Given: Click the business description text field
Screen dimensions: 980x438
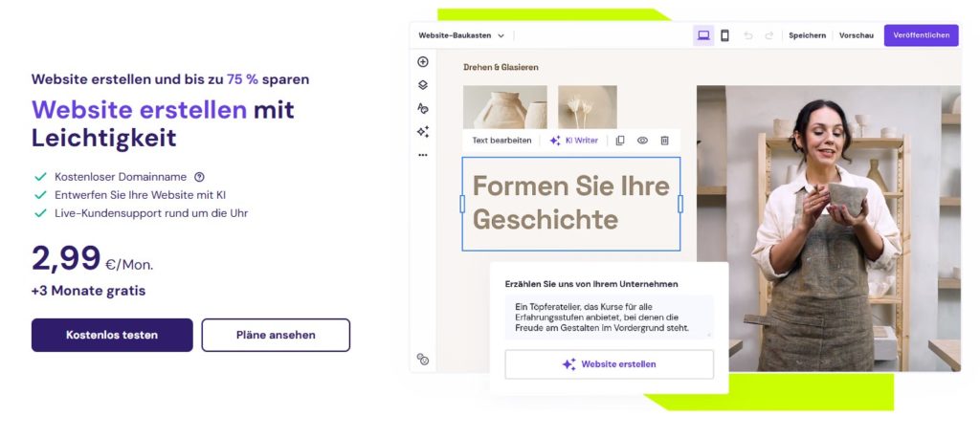Looking at the screenshot, I should (x=609, y=318).
